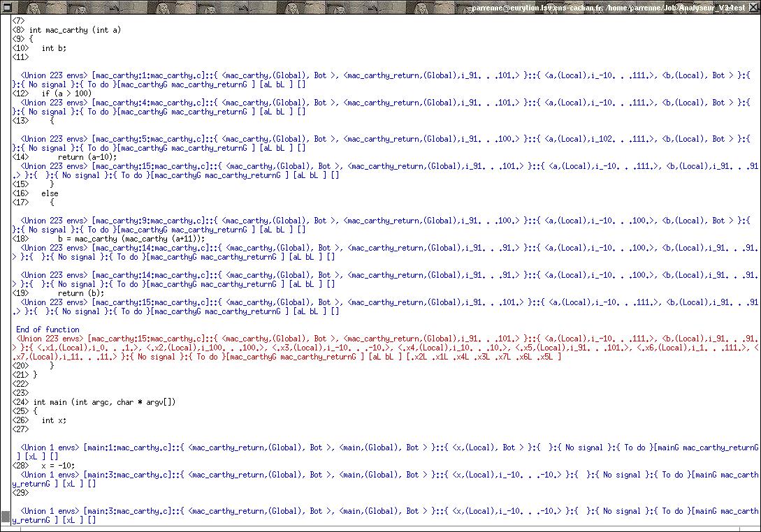Click the terminal scrollbar thumb at bottom left
This screenshot has width=761, height=532.
(6, 517)
